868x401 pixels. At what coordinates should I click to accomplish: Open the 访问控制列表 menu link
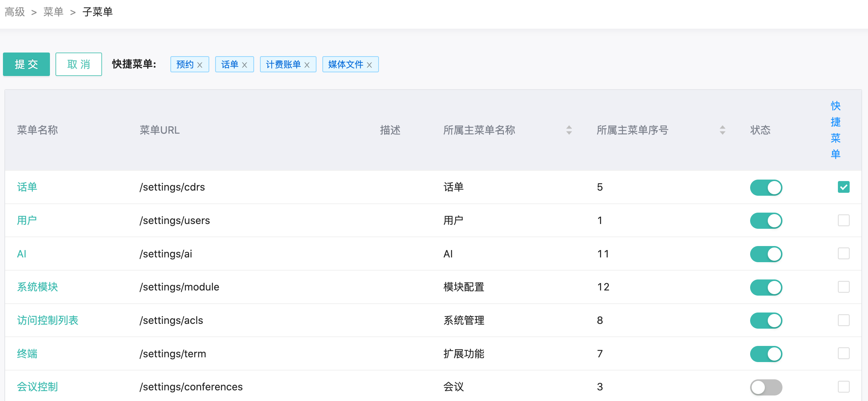pyautogui.click(x=48, y=320)
